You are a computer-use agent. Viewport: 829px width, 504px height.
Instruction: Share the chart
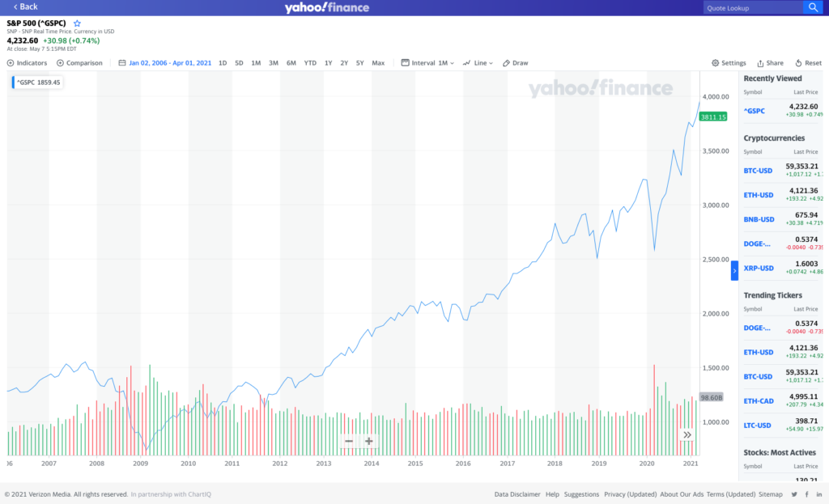770,63
